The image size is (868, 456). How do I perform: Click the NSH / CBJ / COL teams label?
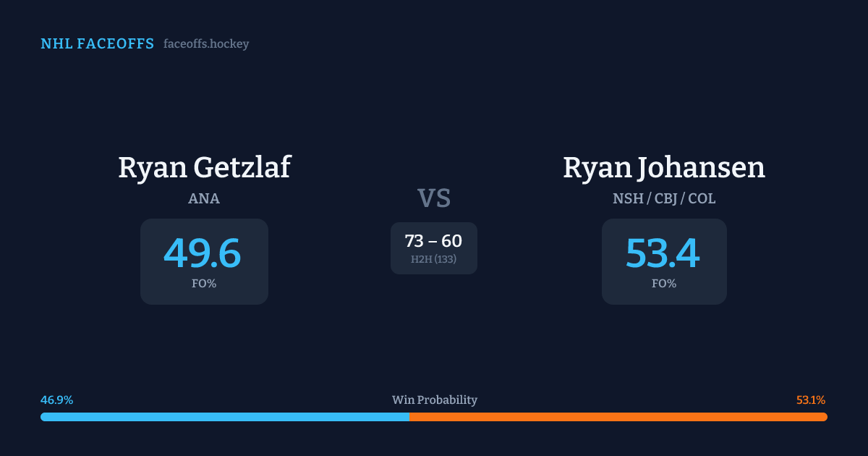pos(663,198)
